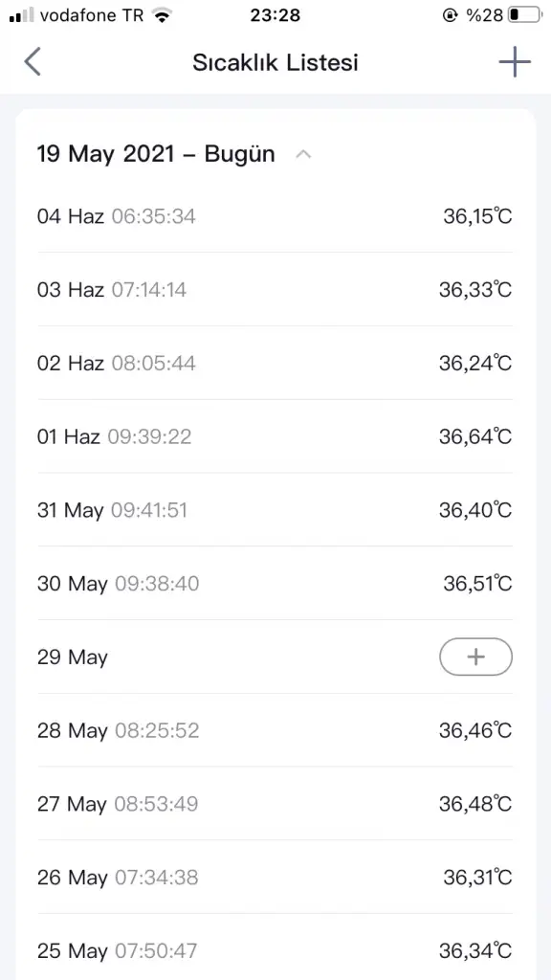Image resolution: width=551 pixels, height=980 pixels.
Task: Add a new temperature with the top plus icon
Action: point(514,62)
